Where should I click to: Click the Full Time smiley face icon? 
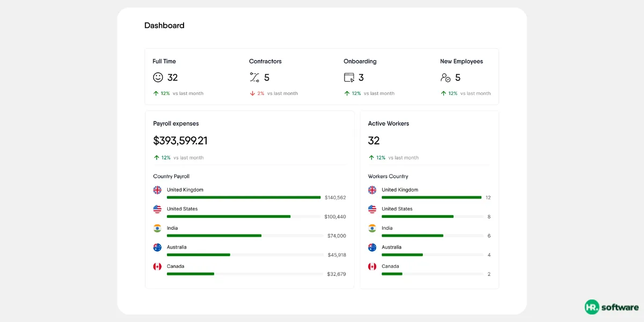tap(158, 77)
